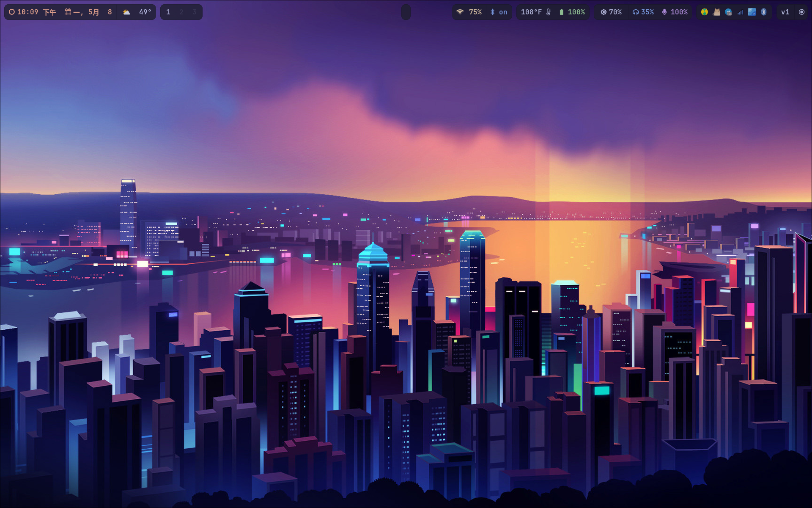Open QQ Music from the system tray
This screenshot has width=812, height=508.
704,12
